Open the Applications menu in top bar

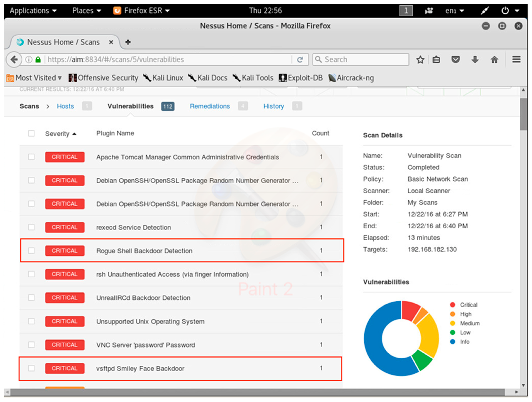tap(33, 11)
